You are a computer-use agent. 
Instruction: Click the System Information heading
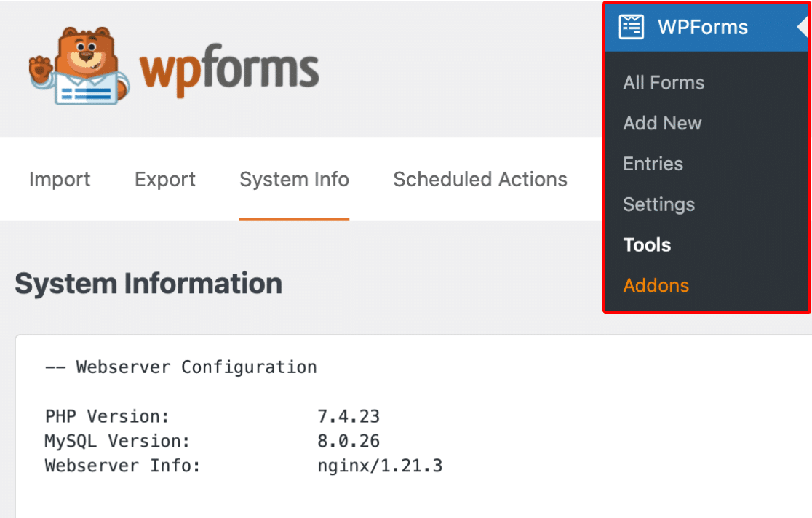click(148, 283)
